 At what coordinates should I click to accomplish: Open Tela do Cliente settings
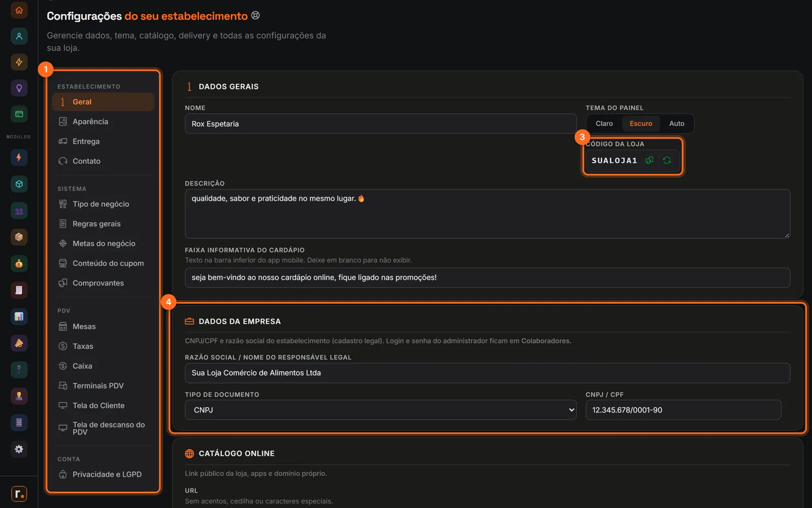[x=103, y=405]
